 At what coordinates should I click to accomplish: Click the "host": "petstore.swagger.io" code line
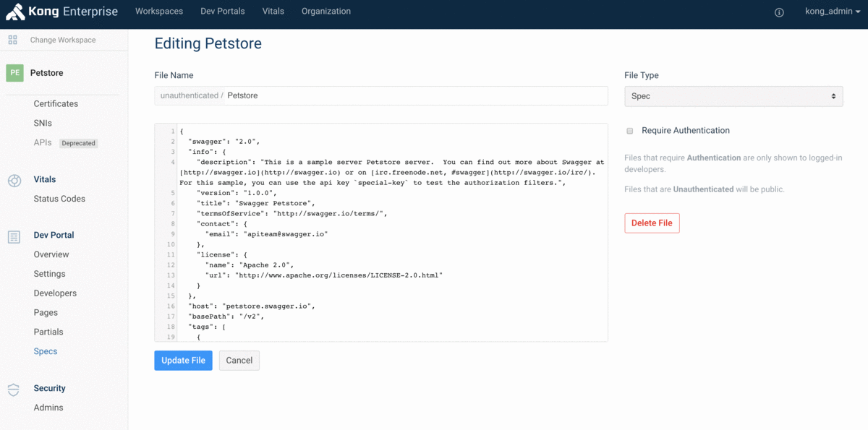click(x=252, y=306)
